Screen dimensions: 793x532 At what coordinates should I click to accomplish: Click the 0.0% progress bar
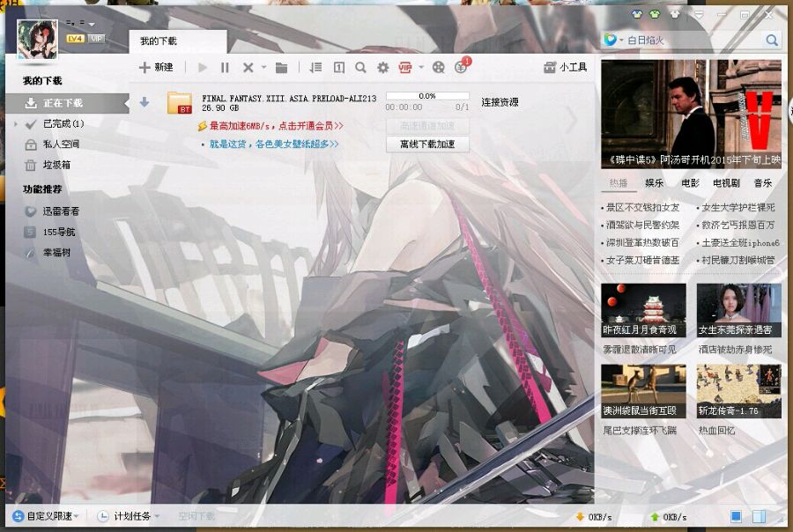coord(427,96)
